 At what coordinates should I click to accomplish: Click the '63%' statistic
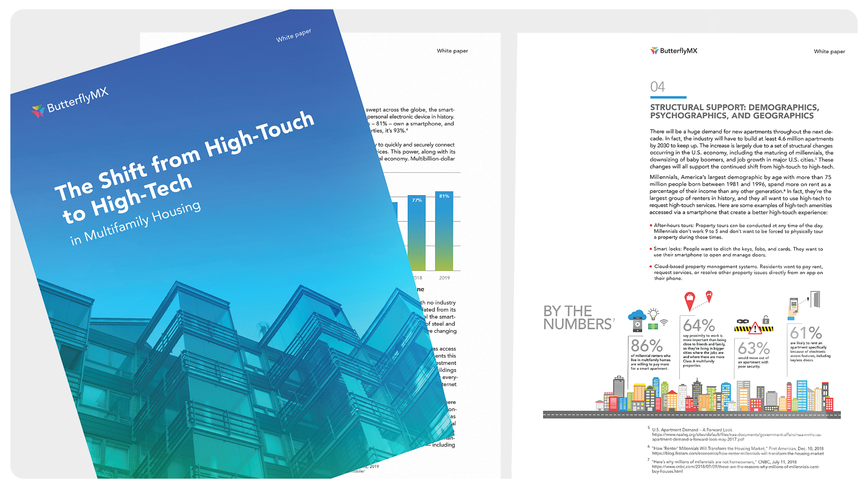click(x=754, y=348)
